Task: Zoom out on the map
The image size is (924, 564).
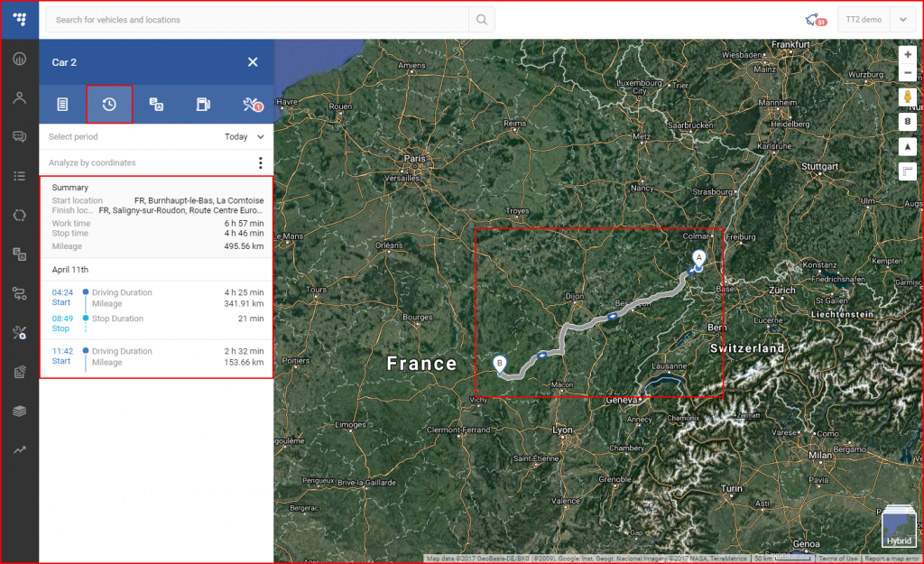Action: point(908,73)
